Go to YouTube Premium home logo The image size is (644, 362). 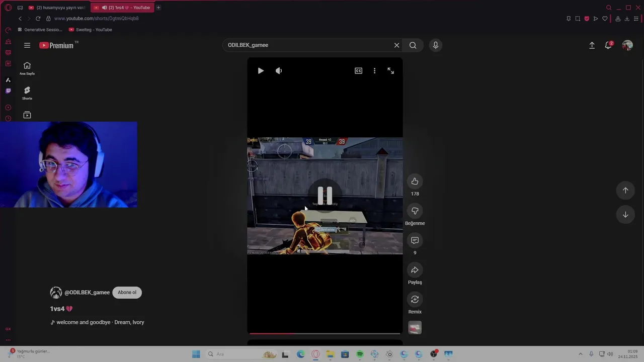pyautogui.click(x=57, y=45)
